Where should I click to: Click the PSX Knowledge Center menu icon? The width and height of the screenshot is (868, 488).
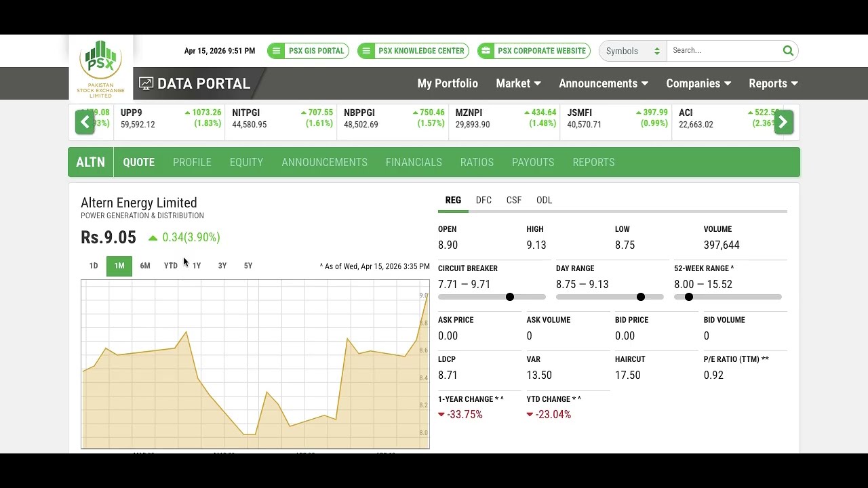(366, 51)
